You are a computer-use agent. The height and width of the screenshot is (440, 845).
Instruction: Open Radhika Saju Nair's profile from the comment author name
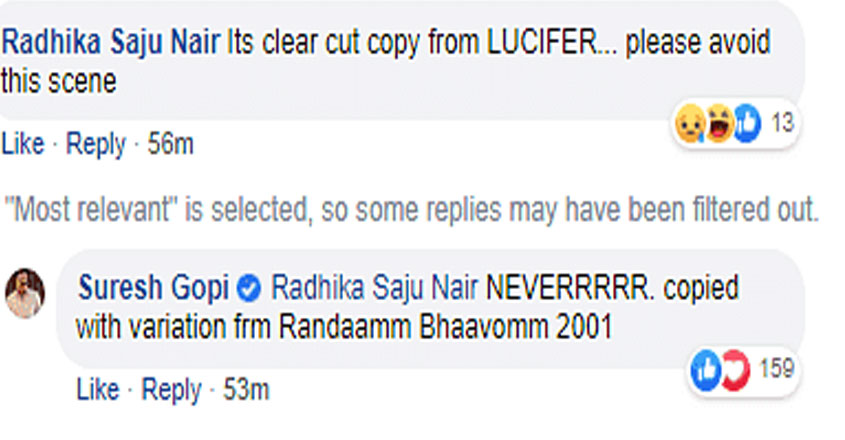point(111,42)
